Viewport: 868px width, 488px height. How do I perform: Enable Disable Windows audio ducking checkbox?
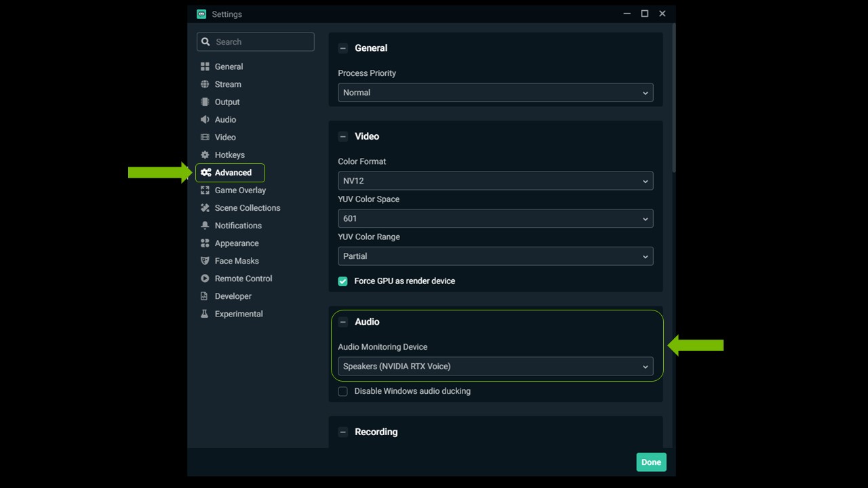(343, 391)
